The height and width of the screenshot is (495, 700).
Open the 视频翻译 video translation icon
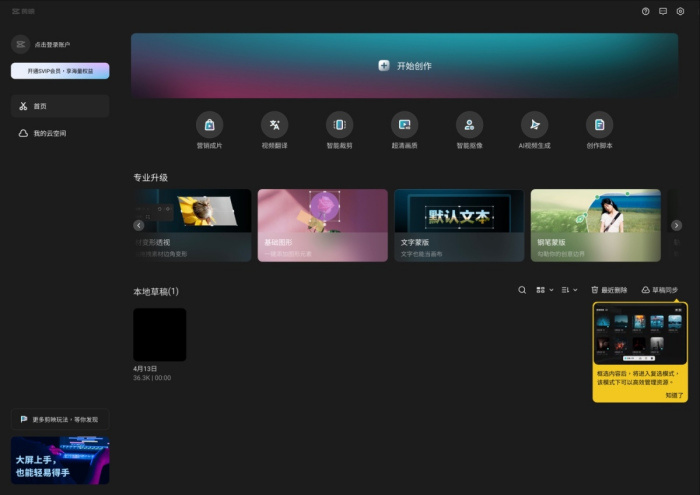tap(275, 125)
